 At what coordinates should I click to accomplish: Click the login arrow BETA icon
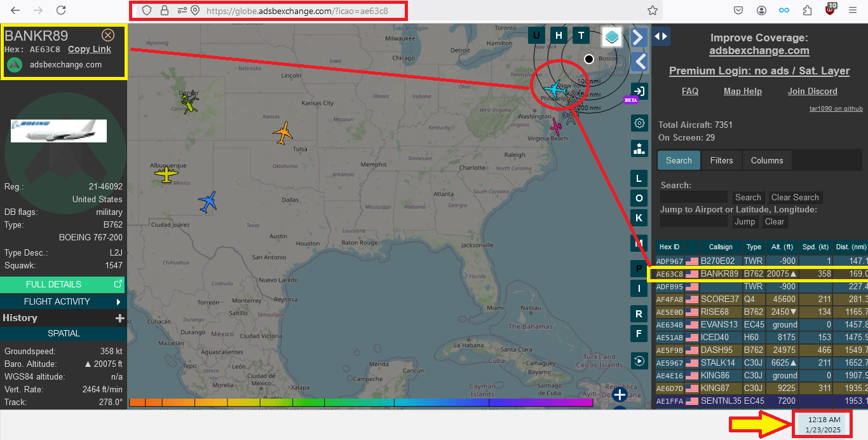point(639,91)
